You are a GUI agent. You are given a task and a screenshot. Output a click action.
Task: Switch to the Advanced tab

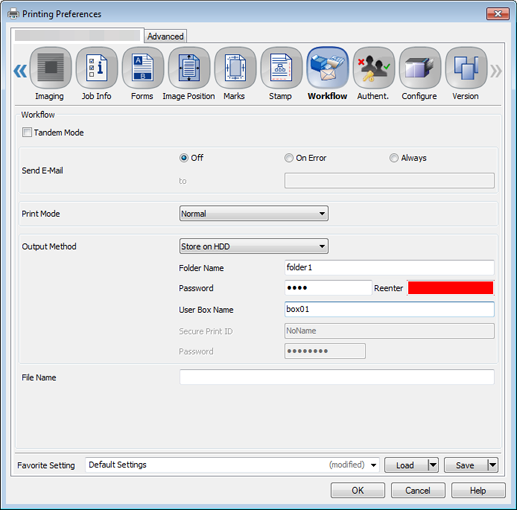pyautogui.click(x=165, y=36)
